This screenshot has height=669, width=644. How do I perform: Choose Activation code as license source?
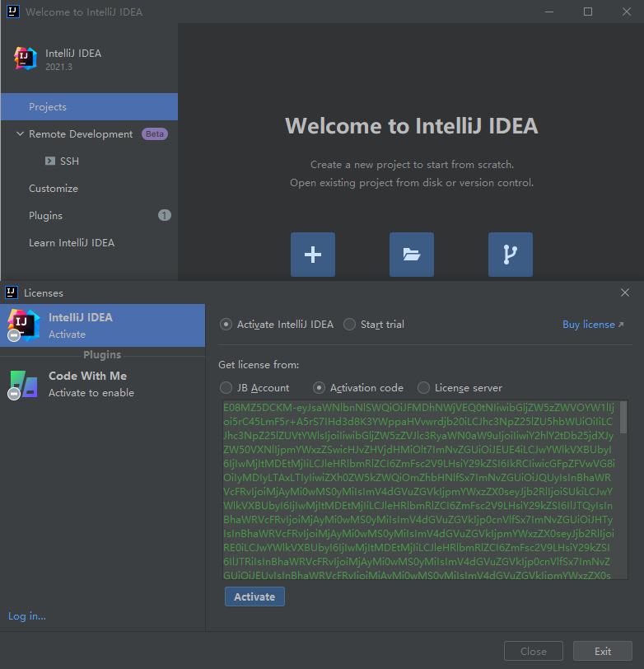(319, 387)
